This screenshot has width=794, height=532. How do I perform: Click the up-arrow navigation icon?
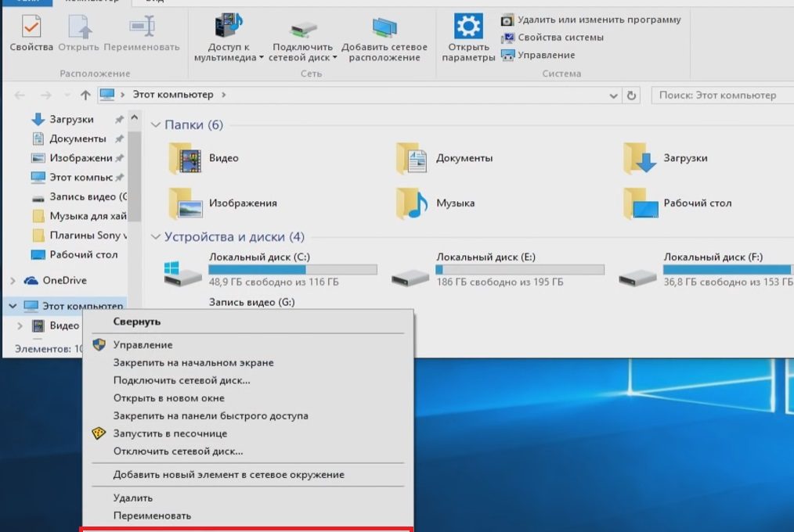[85, 95]
